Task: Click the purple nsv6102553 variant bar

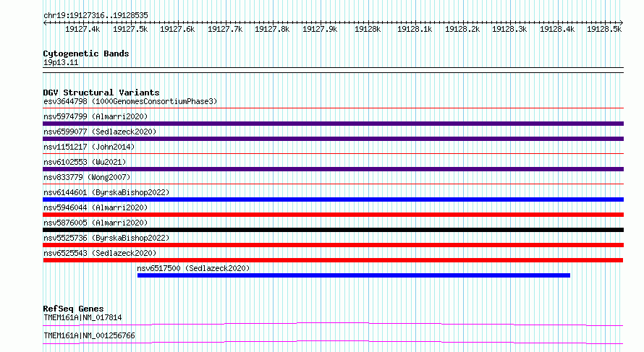Action: pos(333,169)
